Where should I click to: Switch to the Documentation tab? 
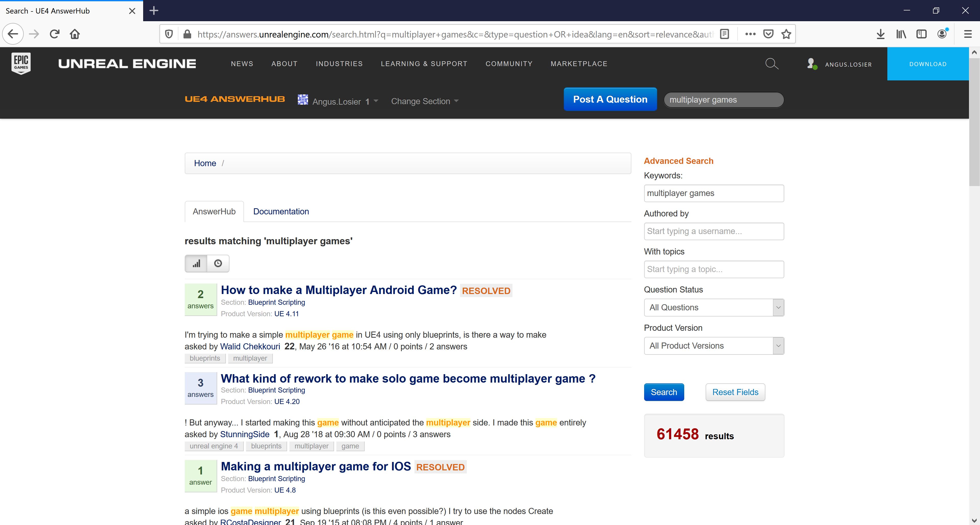(x=281, y=212)
